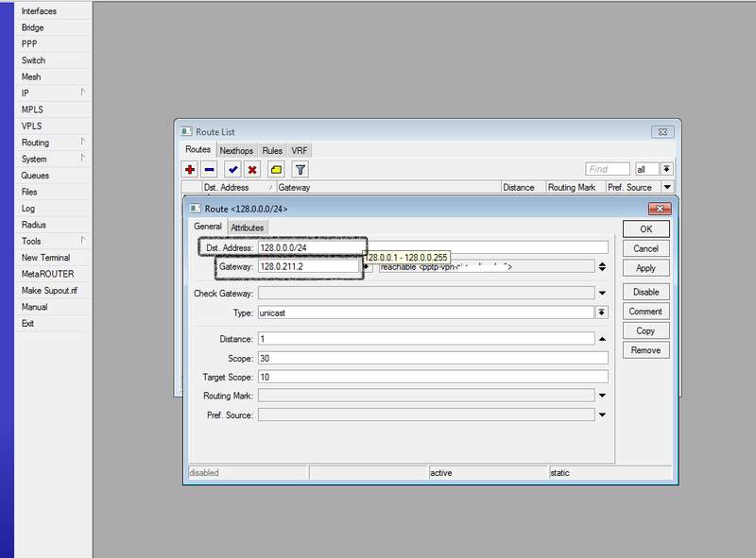The height and width of the screenshot is (558, 756).
Task: Expand the Routing Mark field arrow
Action: click(601, 396)
